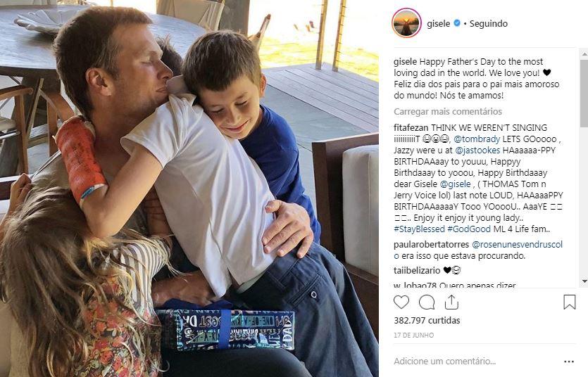Open the fitafezan commenter profile
The width and height of the screenshot is (588, 377).
(411, 128)
